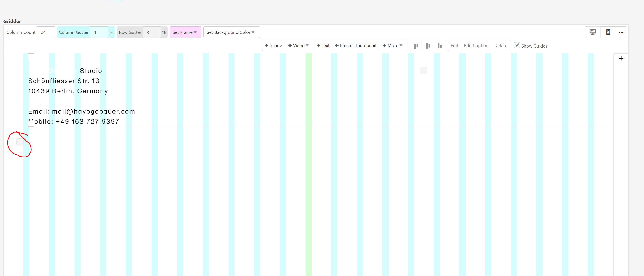Expand the More elements menu
This screenshot has height=276, width=644.
(393, 45)
